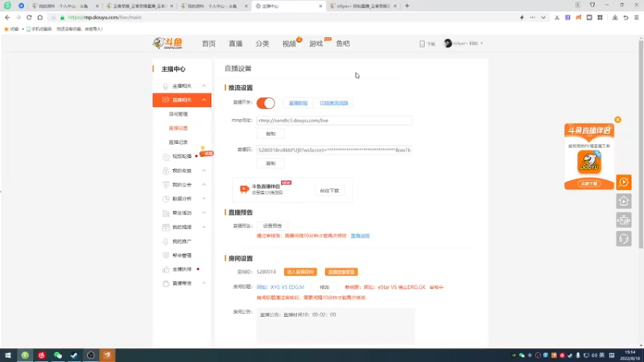Select 房间管理 in the sidebar
This screenshot has width=644, height=362.
(x=178, y=114)
